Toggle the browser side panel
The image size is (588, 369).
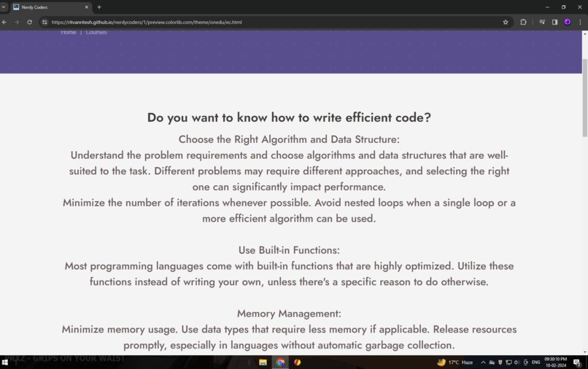(554, 22)
